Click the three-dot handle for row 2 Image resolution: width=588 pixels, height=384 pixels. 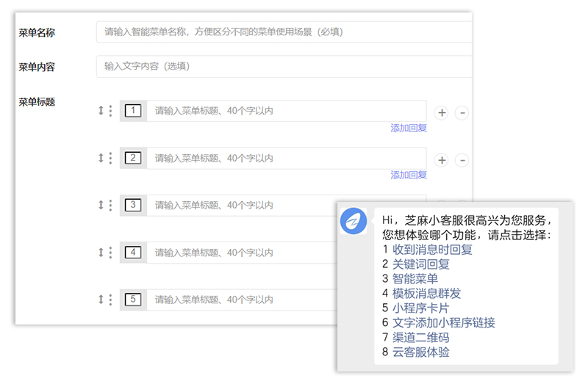click(x=110, y=158)
